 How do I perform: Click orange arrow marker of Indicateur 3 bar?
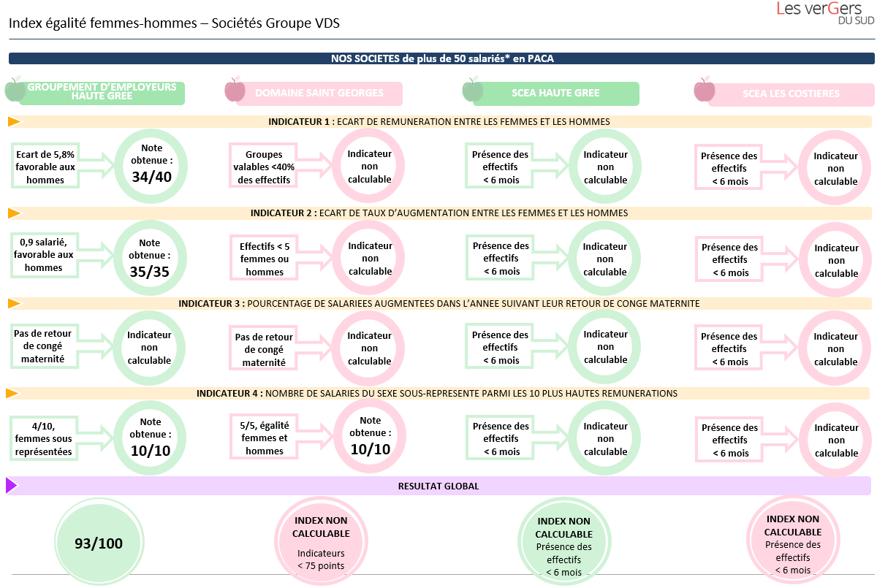15,303
